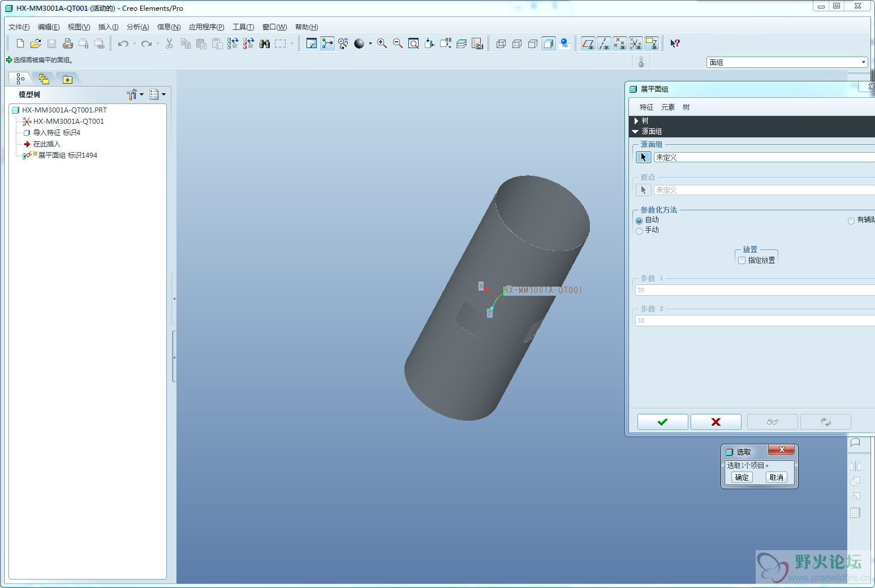Open the 文件(F) menu
This screenshot has width=875, height=588.
pos(19,27)
